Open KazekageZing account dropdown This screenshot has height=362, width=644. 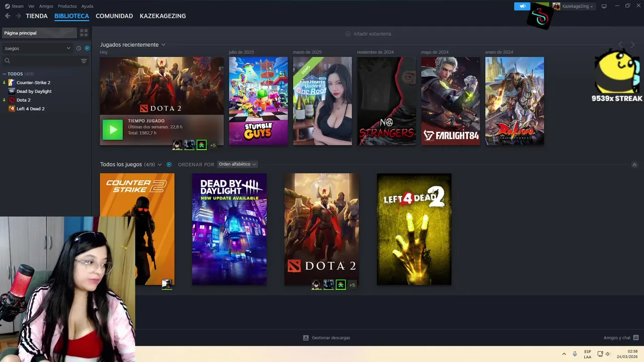574,6
